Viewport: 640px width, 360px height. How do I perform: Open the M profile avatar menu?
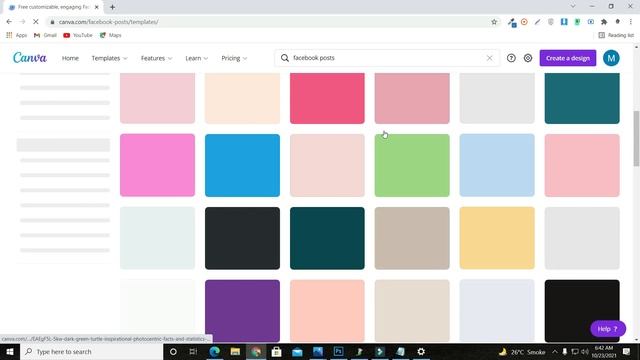click(611, 58)
